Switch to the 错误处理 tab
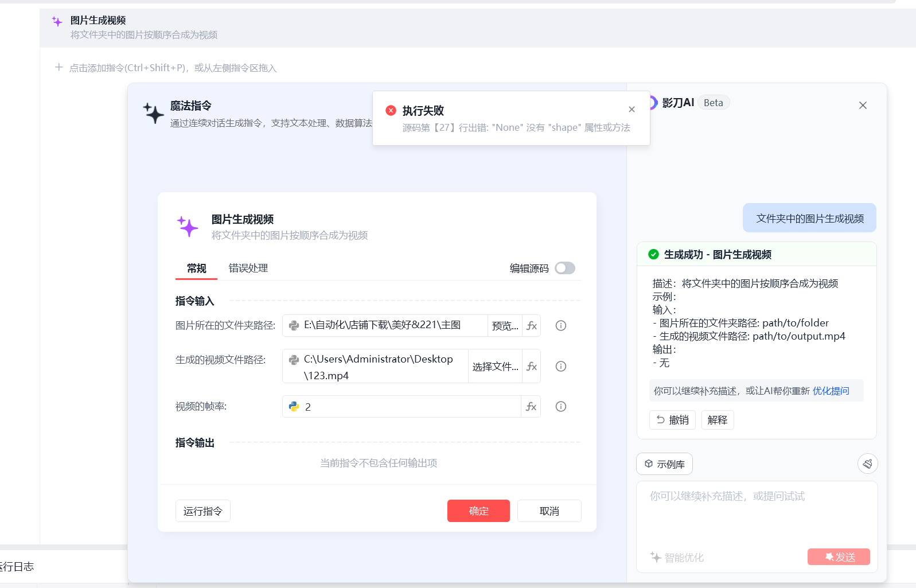Image resolution: width=916 pixels, height=588 pixels. (x=248, y=268)
